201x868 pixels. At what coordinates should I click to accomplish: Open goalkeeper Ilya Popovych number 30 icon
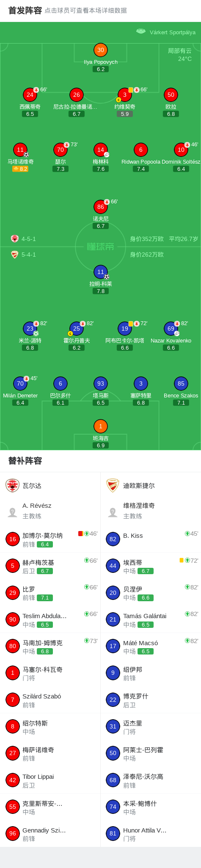point(101,50)
